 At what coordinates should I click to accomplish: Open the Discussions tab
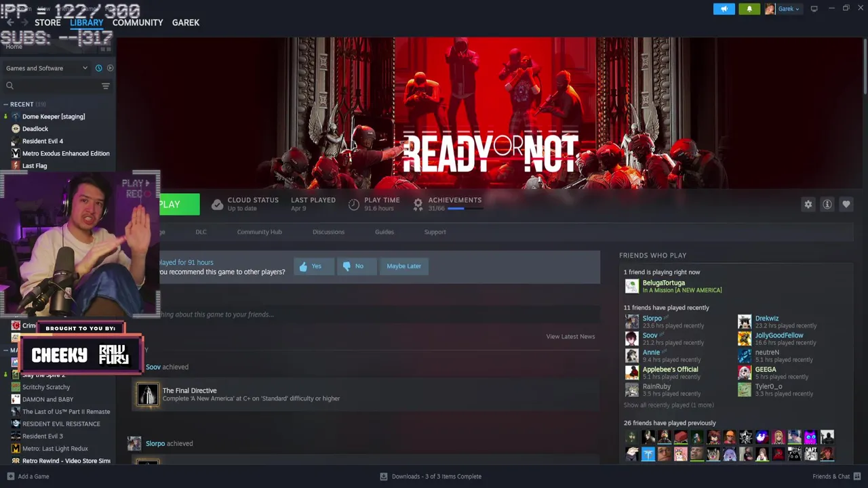tap(328, 232)
